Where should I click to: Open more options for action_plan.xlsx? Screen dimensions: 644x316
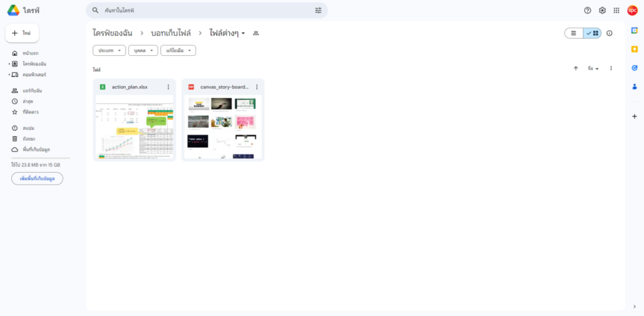point(168,87)
